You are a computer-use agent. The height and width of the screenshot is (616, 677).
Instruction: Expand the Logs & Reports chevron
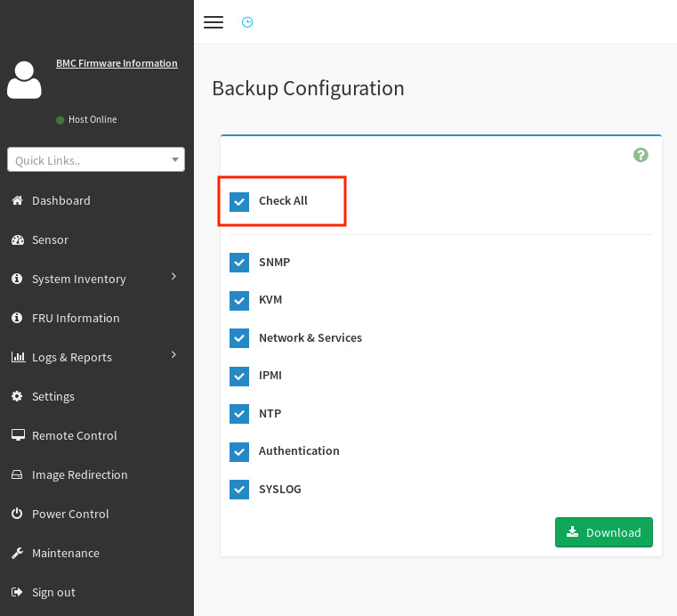tap(173, 356)
